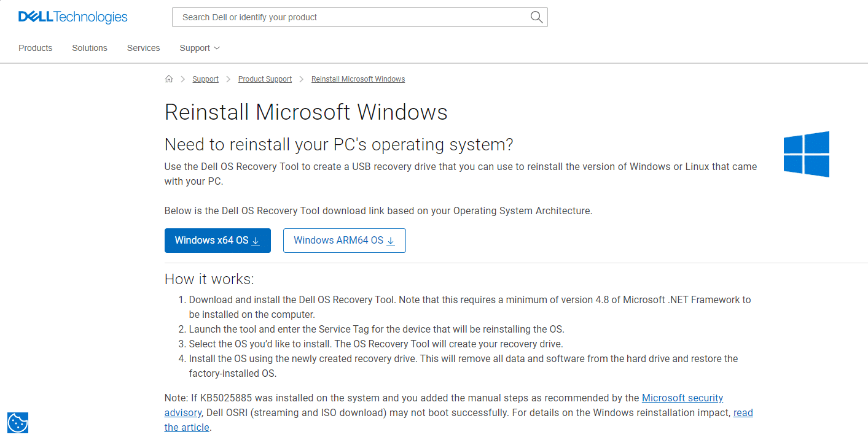This screenshot has width=868, height=440.
Task: Click the How it works heading
Action: click(209, 279)
